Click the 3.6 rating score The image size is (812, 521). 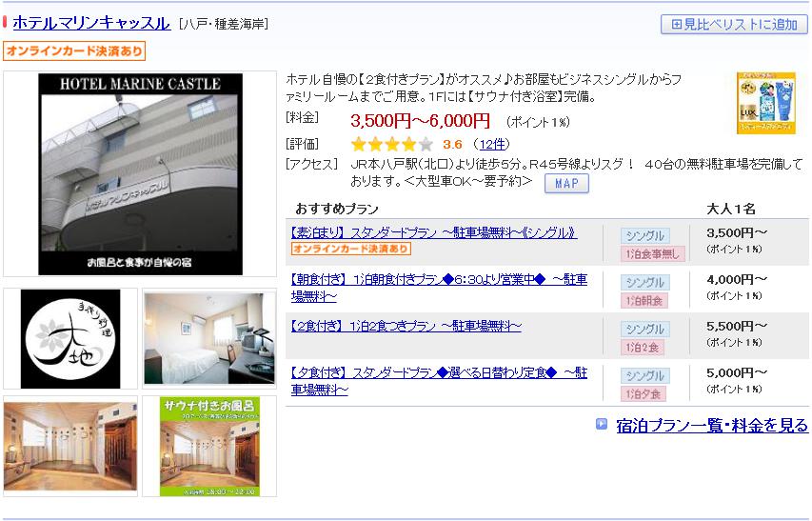(x=452, y=144)
